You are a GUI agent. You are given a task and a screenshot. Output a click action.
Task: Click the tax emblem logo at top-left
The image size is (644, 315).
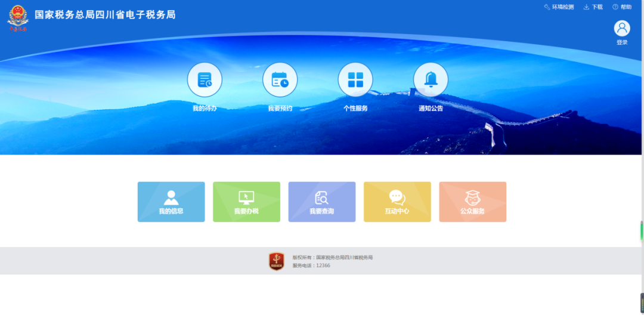(17, 18)
